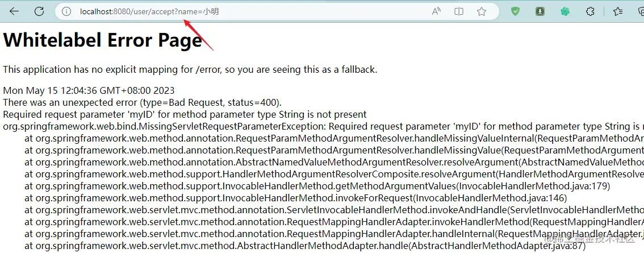
Task: Go back using the browser back arrow
Action: point(14,11)
